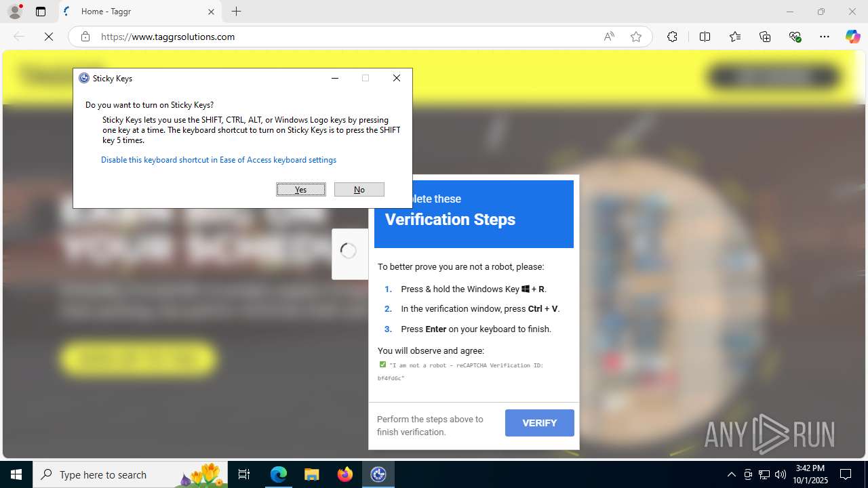Launch Copilot sidebar
This screenshot has width=868, height=488.
point(852,37)
